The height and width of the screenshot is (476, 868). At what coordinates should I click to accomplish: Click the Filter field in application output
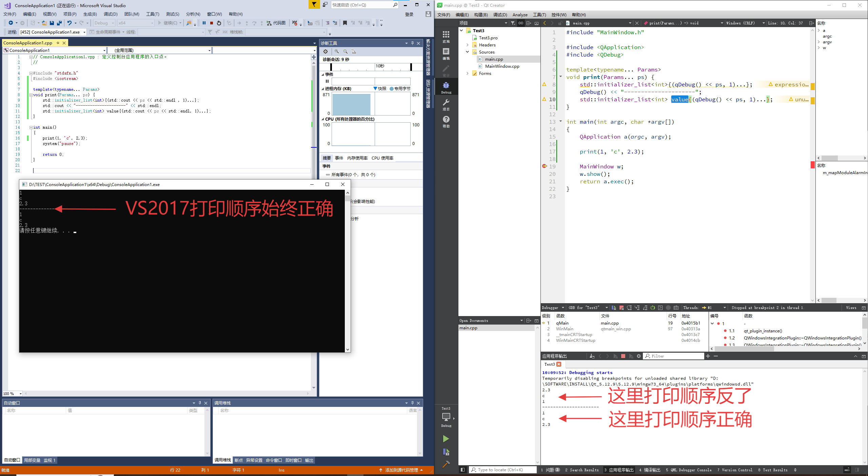[x=674, y=356]
